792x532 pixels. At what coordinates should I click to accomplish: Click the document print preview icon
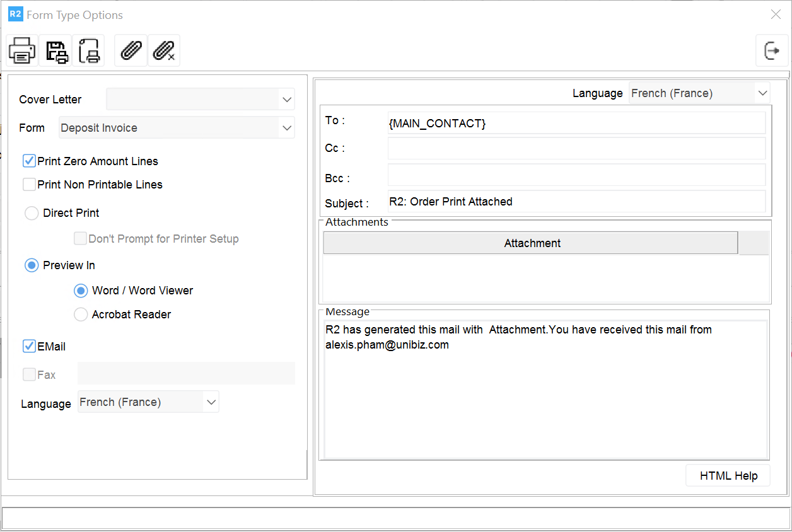point(88,50)
